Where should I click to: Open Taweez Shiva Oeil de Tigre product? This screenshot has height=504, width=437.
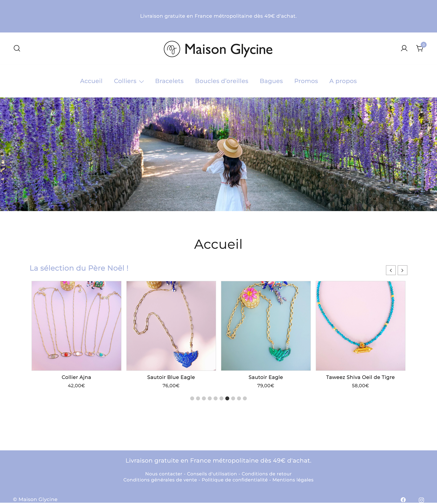pyautogui.click(x=361, y=326)
